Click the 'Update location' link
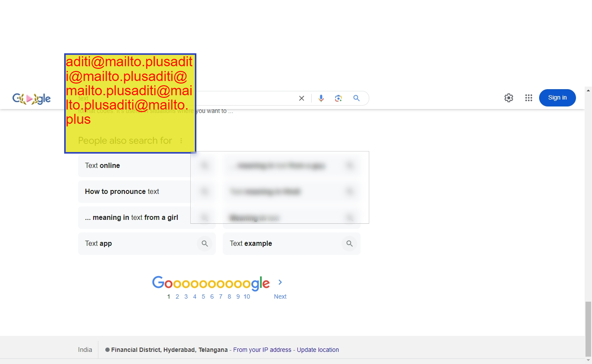 tap(318, 350)
